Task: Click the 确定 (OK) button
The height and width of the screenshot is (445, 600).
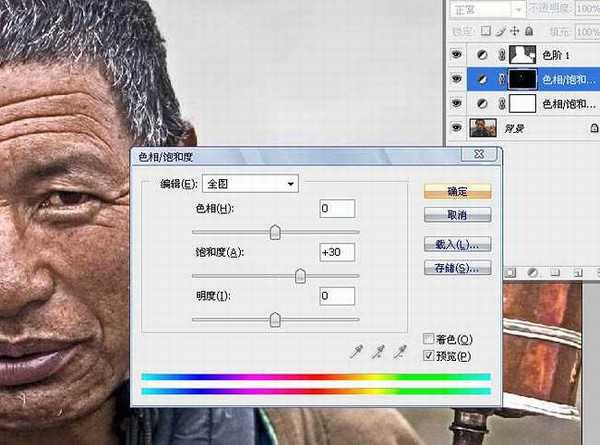Action: pyautogui.click(x=457, y=191)
